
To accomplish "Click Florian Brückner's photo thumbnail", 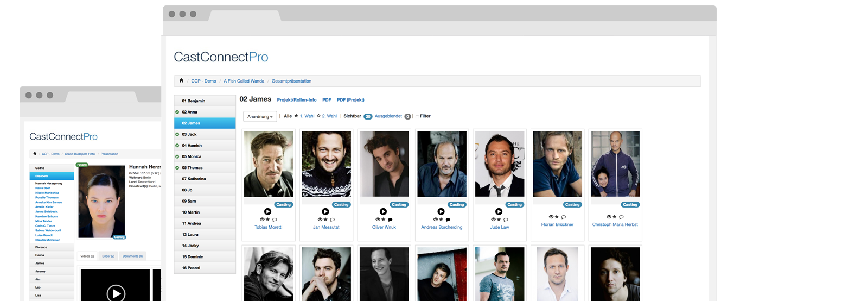I will 557,164.
